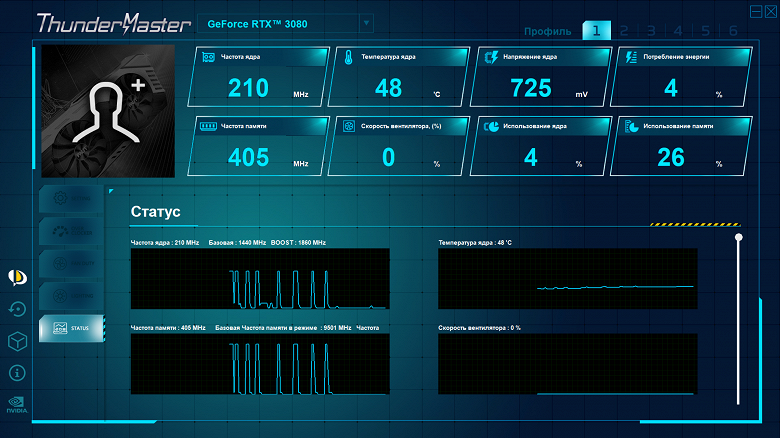Click the 405 MHz memory clock value
780x438 pixels.
tap(249, 157)
